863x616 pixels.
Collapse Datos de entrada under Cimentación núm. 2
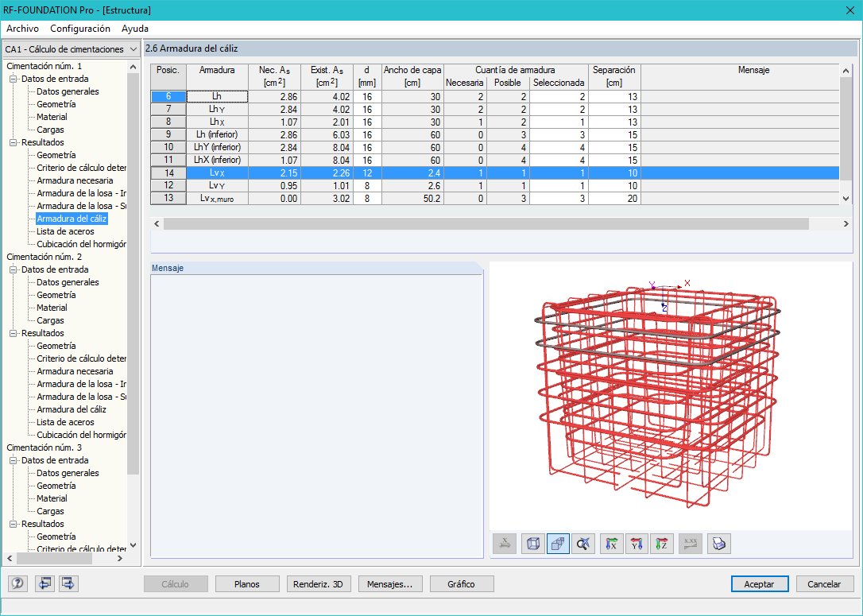[14, 269]
